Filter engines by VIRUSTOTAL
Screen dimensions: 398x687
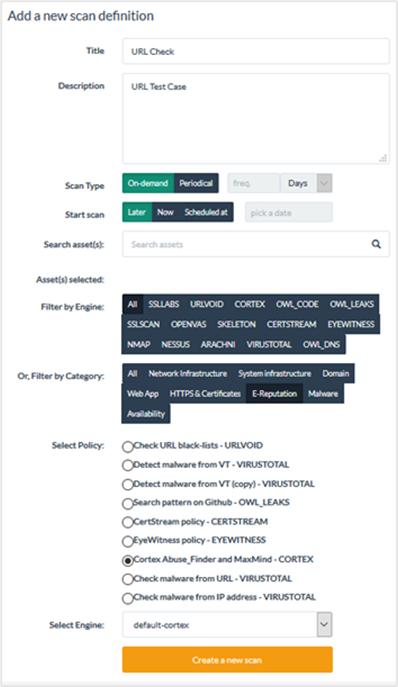(x=269, y=344)
